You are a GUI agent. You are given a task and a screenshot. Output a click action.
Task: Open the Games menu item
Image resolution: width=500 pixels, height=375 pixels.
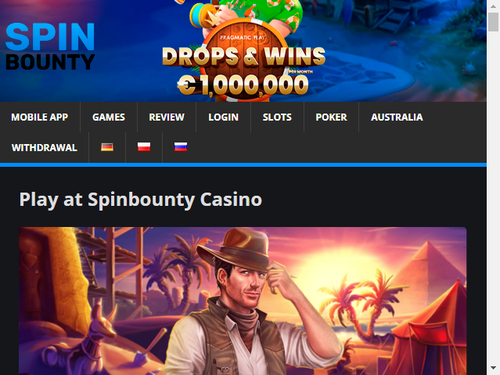click(109, 117)
